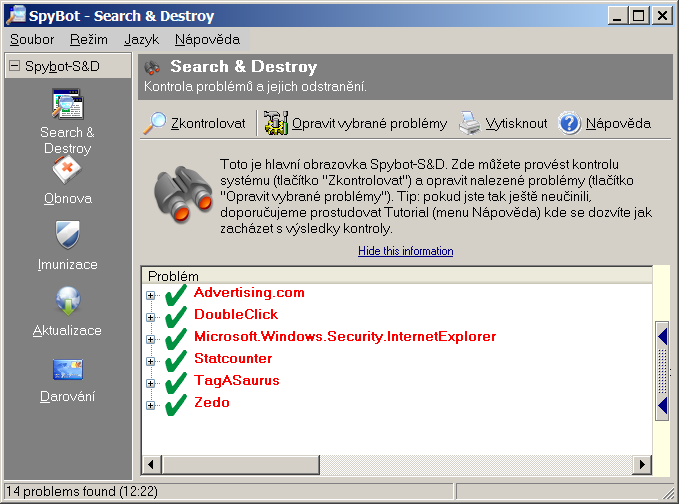Image resolution: width=679 pixels, height=504 pixels.
Task: Select the DoubleClick entry text
Action: click(x=236, y=314)
